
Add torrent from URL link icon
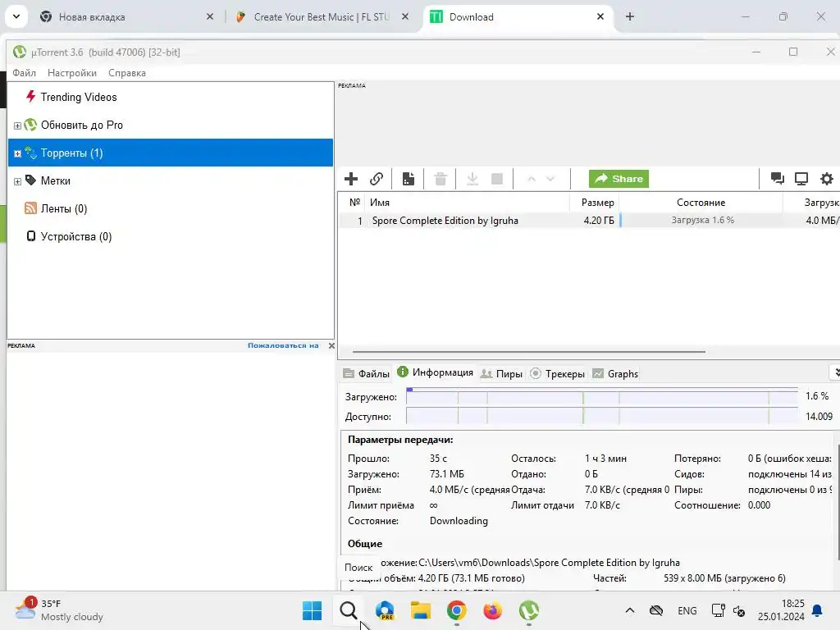tap(377, 178)
